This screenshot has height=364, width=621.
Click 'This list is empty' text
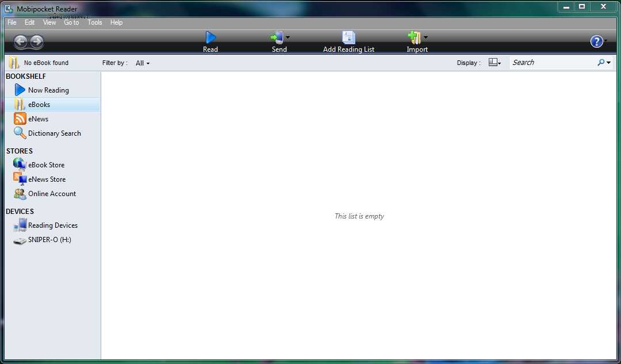tap(359, 216)
